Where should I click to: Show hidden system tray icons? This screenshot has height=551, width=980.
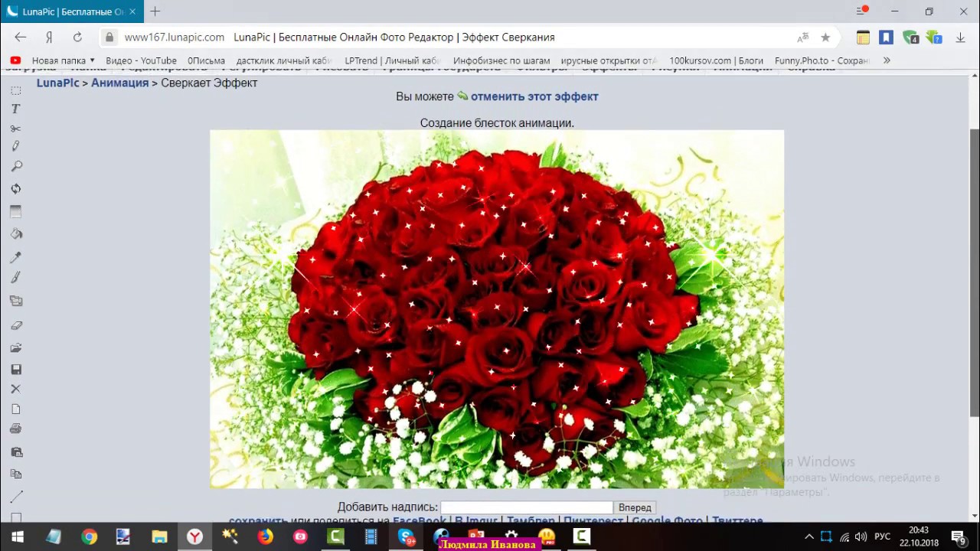808,537
